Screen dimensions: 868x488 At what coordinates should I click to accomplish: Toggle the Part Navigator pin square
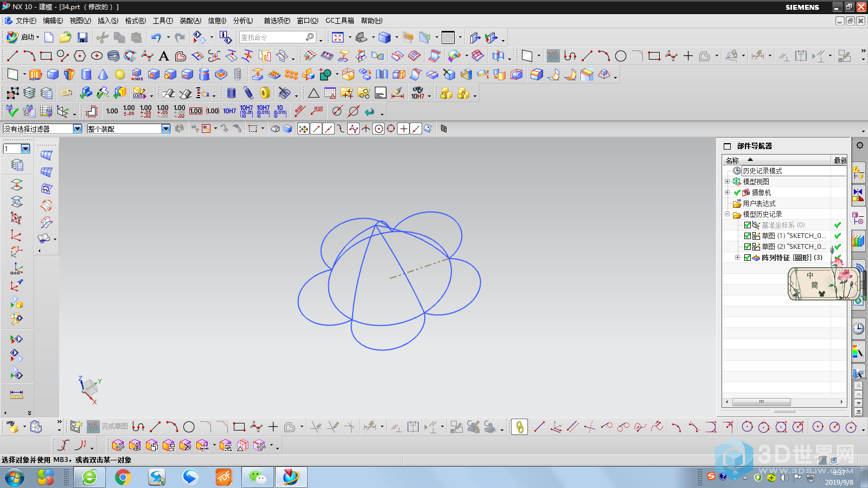(727, 146)
